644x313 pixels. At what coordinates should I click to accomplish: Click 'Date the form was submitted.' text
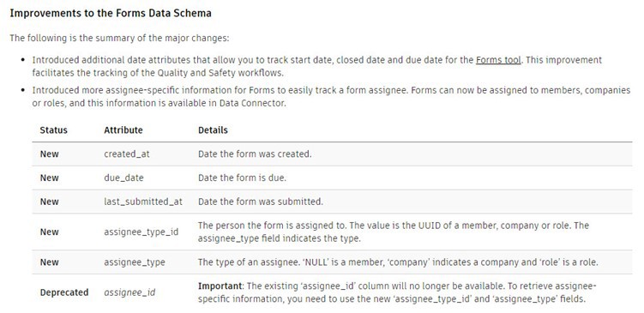click(x=261, y=202)
